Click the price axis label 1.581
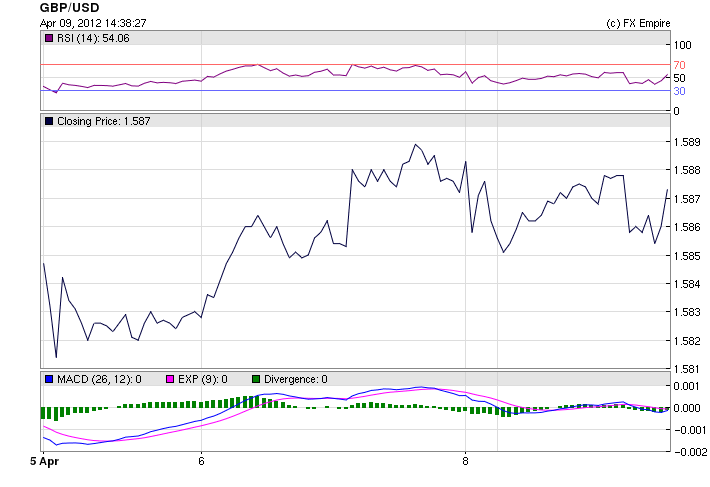The height and width of the screenshot is (487, 710). click(687, 369)
